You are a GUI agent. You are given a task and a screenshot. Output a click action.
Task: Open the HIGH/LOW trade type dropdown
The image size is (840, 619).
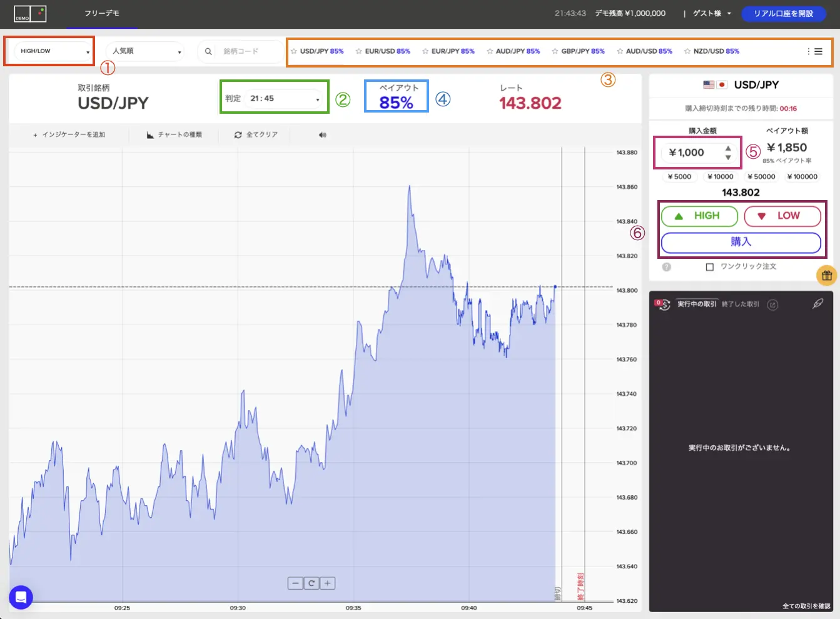click(x=53, y=51)
